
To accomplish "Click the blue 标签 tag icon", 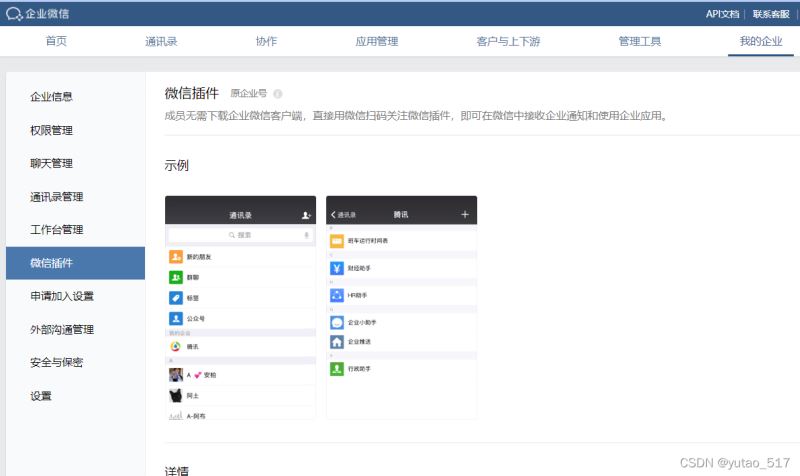I will [x=176, y=298].
